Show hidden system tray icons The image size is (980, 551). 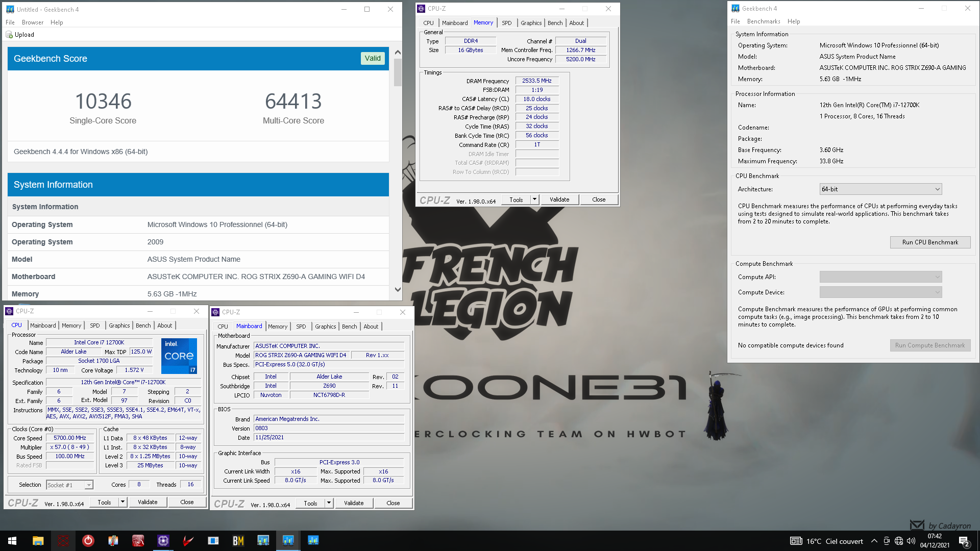[874, 541]
